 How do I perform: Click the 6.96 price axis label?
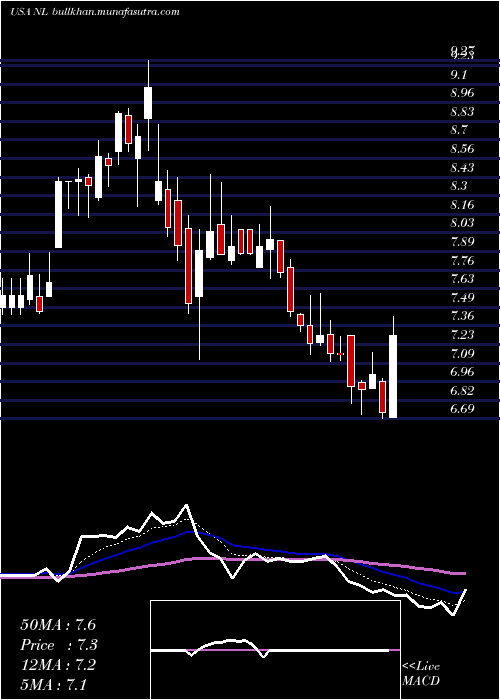click(x=462, y=371)
